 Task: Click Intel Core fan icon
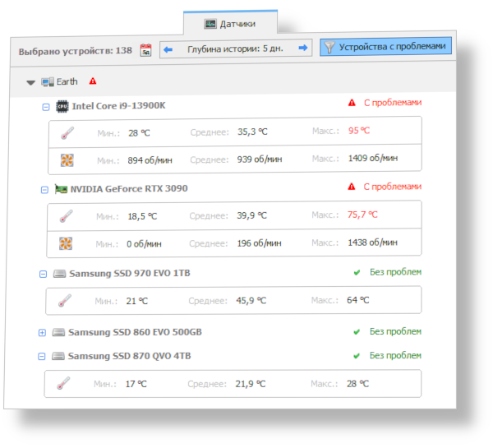pyautogui.click(x=67, y=160)
